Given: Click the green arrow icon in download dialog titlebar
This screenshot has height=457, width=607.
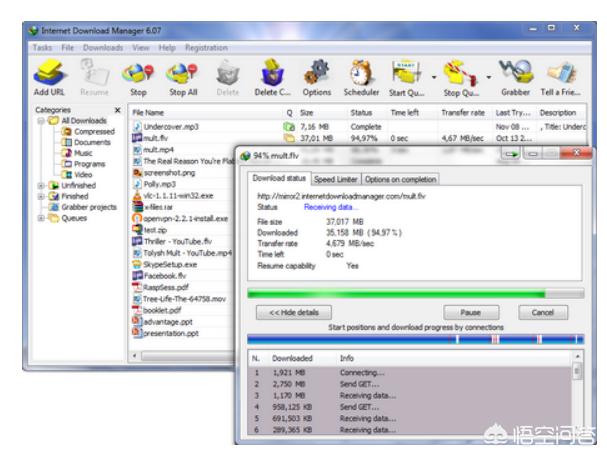Looking at the screenshot, I should click(x=511, y=154).
